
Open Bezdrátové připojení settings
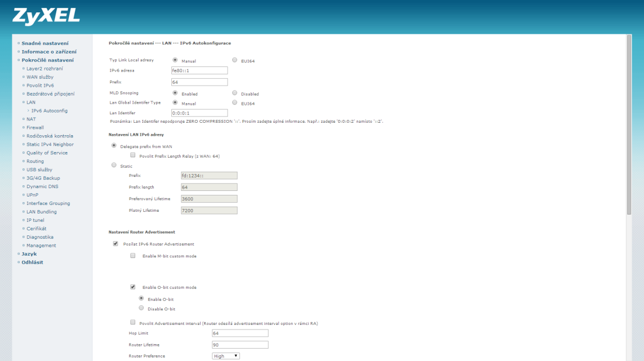tap(51, 93)
